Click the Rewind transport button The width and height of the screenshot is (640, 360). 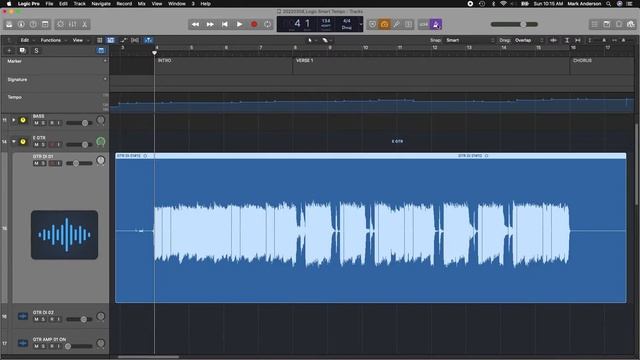[x=196, y=24]
